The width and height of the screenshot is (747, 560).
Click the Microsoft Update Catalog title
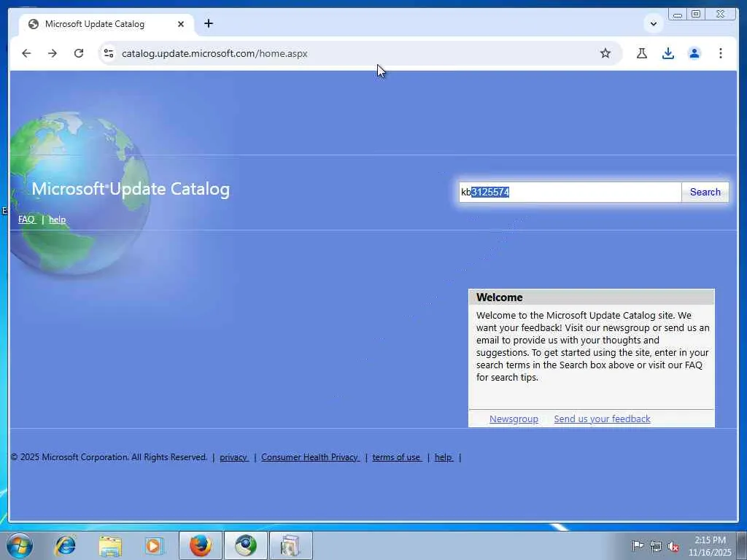pyautogui.click(x=131, y=189)
